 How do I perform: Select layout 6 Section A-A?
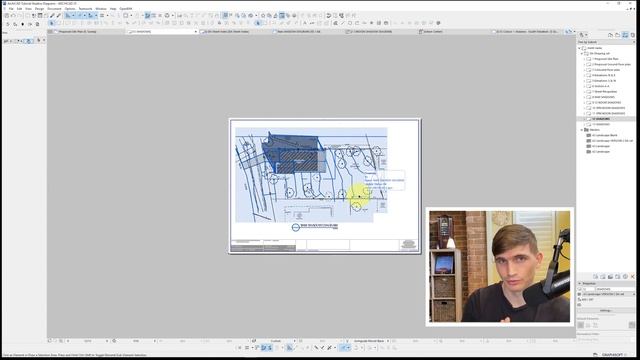[x=600, y=86]
